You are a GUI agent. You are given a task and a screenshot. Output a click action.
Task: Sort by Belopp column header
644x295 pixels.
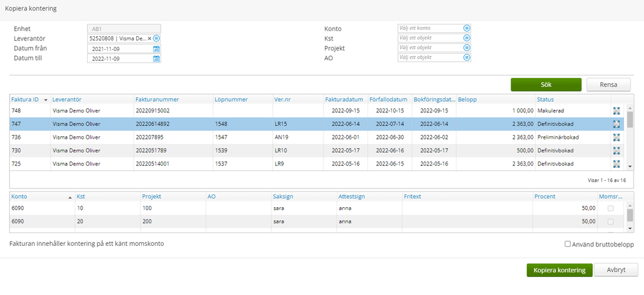click(467, 99)
